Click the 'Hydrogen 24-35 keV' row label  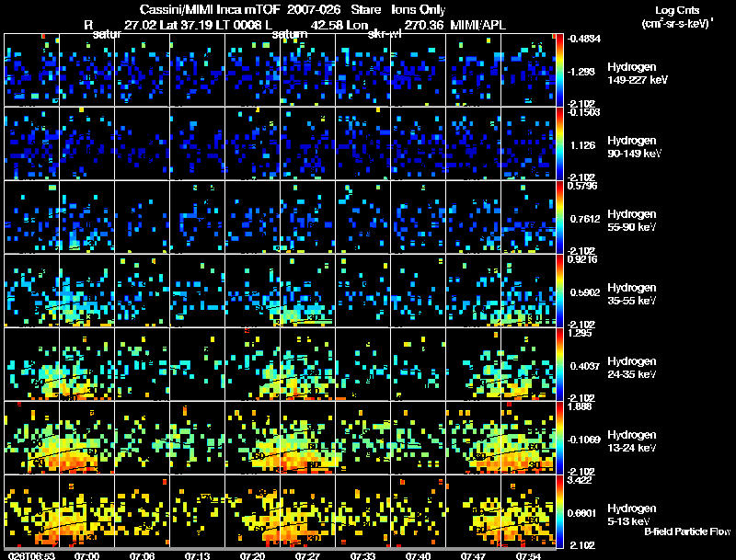coord(632,368)
